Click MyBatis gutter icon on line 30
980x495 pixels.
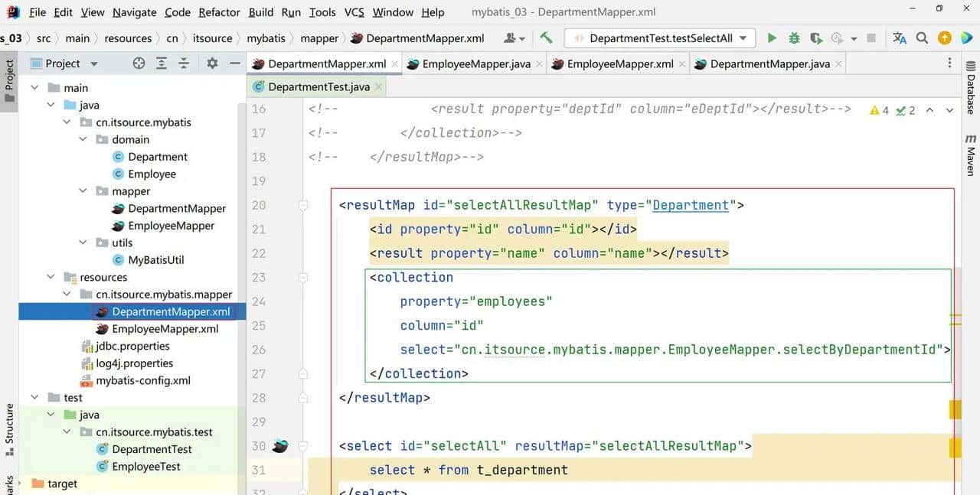coord(280,446)
